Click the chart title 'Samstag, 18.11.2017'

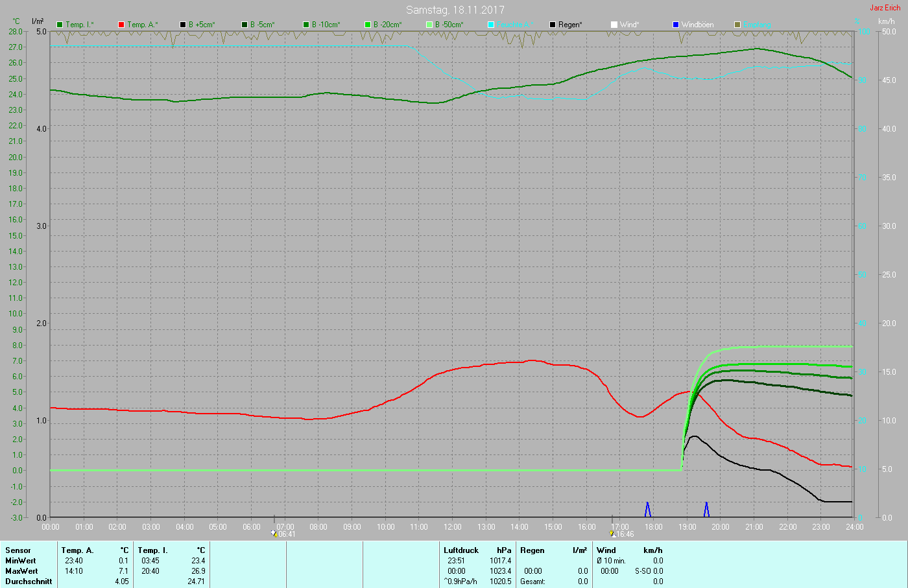[455, 10]
